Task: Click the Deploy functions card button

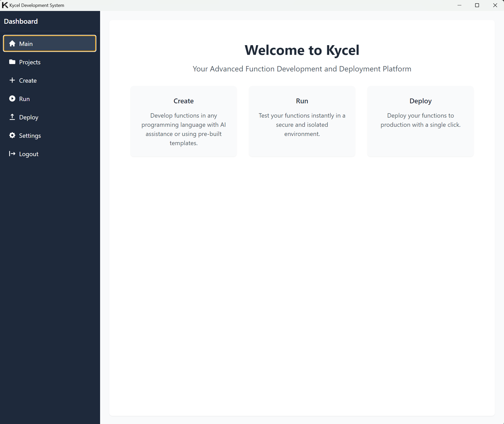Action: click(x=420, y=121)
